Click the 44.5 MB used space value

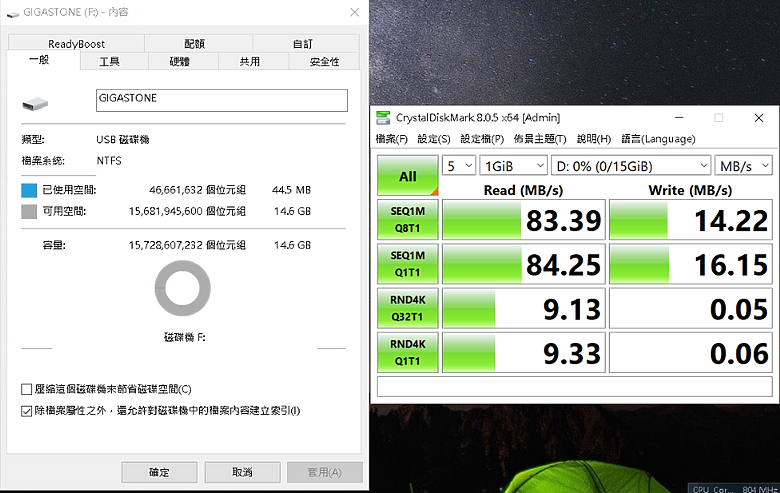coord(292,190)
